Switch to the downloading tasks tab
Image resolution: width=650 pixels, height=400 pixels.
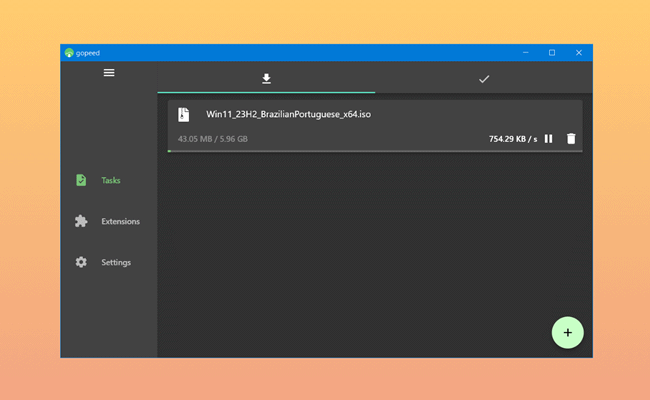pos(267,78)
